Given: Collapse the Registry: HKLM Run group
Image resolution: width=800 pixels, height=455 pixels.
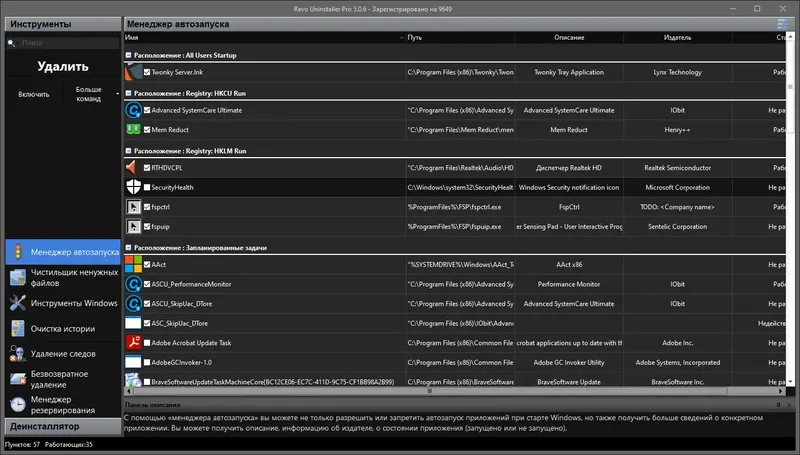Looking at the screenshot, I should click(x=129, y=151).
